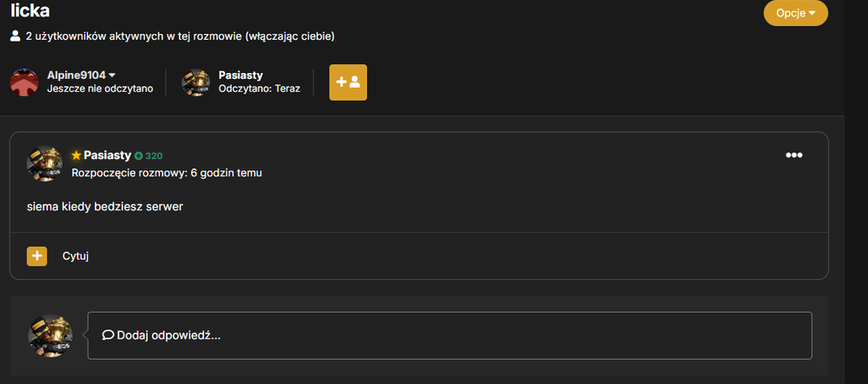Image resolution: width=868 pixels, height=384 pixels.
Task: Click the yellow plus multiquote icon
Action: tap(37, 256)
